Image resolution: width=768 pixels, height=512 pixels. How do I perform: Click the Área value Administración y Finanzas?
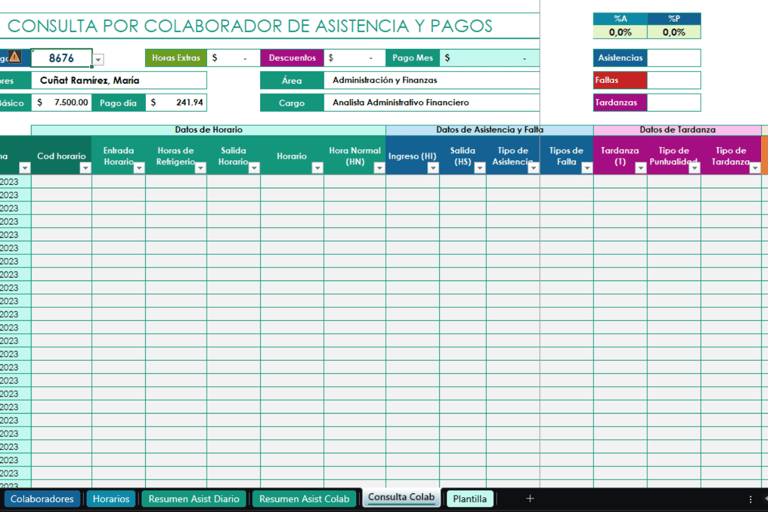432,80
